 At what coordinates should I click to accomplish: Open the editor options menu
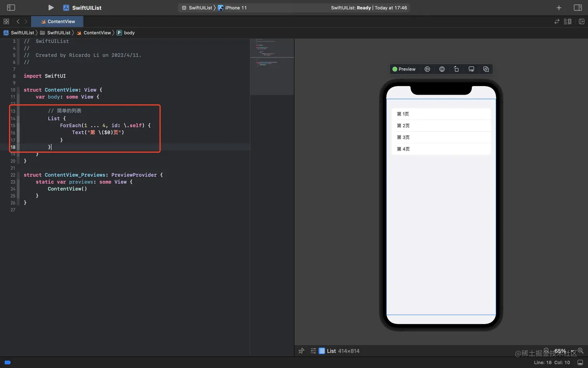click(x=568, y=21)
